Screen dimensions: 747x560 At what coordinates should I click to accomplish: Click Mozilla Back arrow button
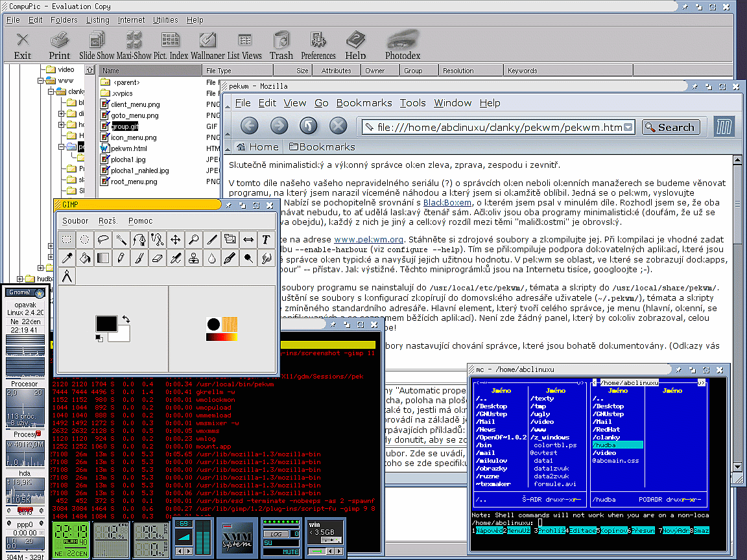[249, 126]
